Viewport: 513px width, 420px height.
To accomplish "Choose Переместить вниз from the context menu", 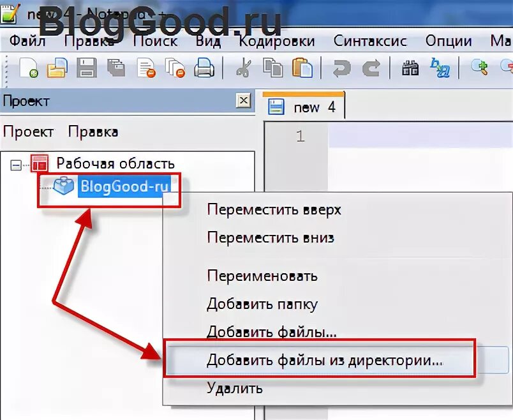I will click(338, 237).
